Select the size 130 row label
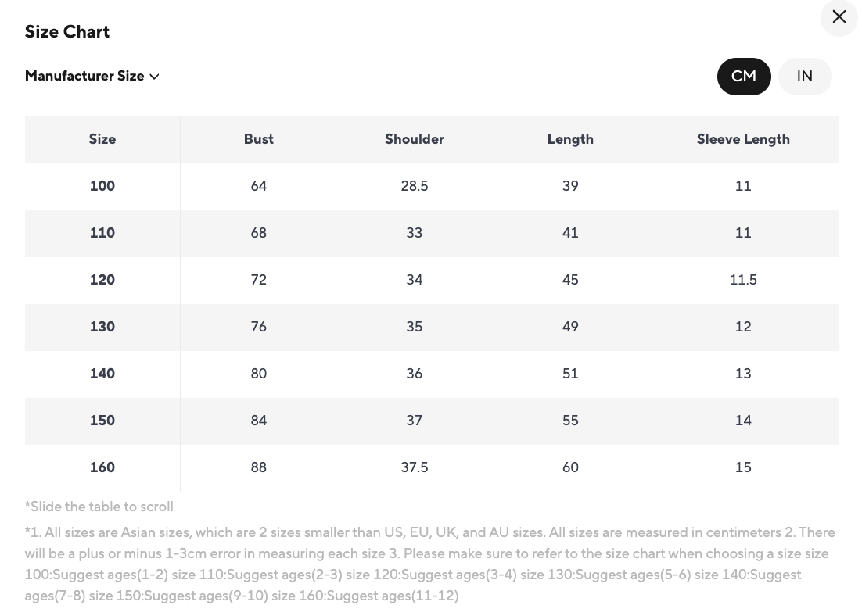 click(102, 327)
